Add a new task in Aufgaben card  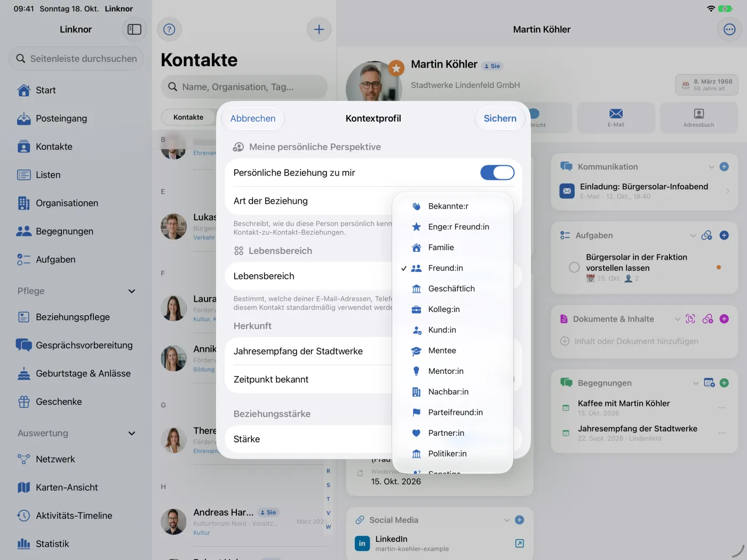coord(724,235)
